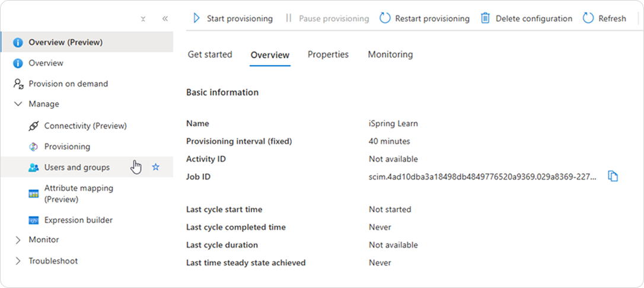
Task: Click the Expression builder code icon
Action: click(34, 220)
